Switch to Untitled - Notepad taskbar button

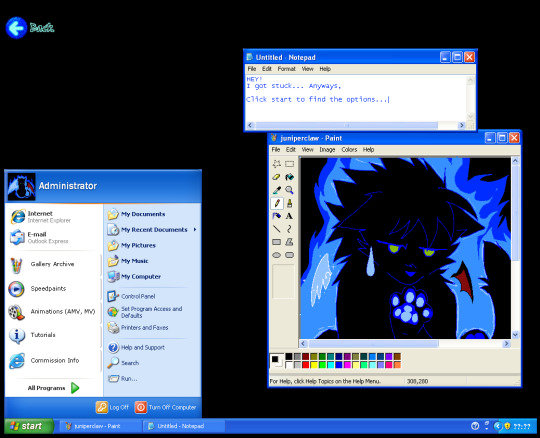pos(184,426)
